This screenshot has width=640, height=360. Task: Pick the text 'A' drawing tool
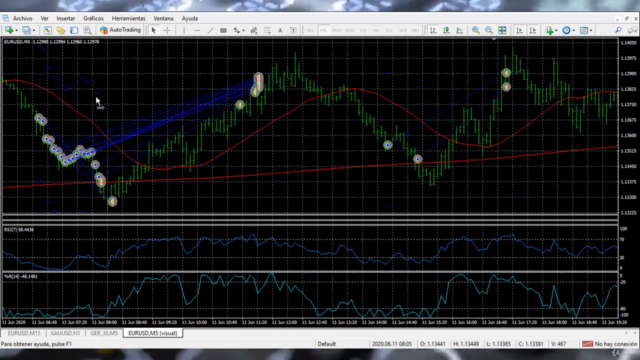[280, 30]
